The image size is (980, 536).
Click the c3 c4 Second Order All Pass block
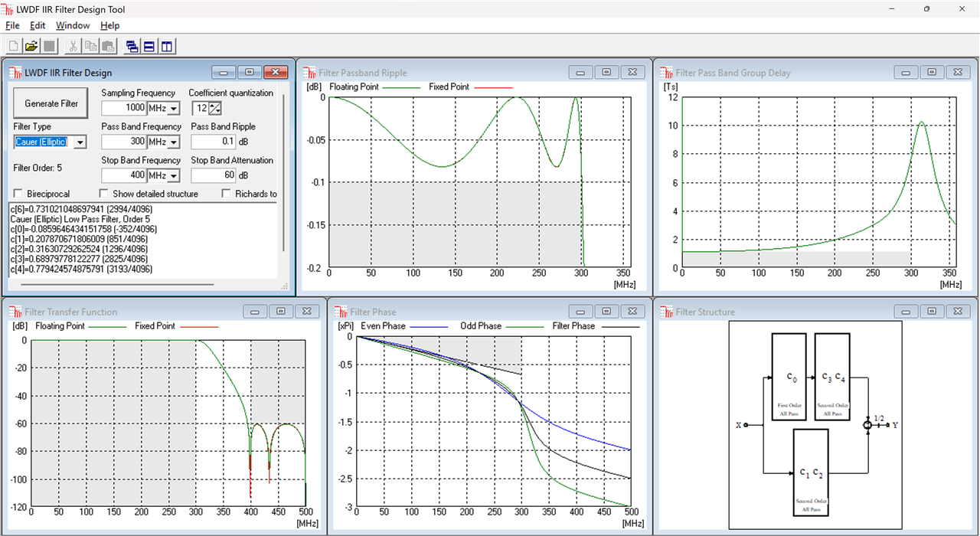(x=832, y=377)
